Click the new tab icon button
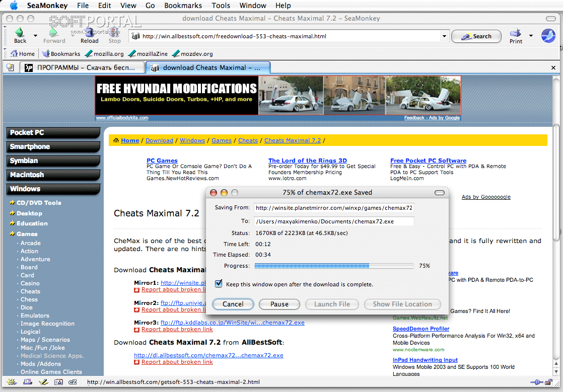 click(x=10, y=67)
